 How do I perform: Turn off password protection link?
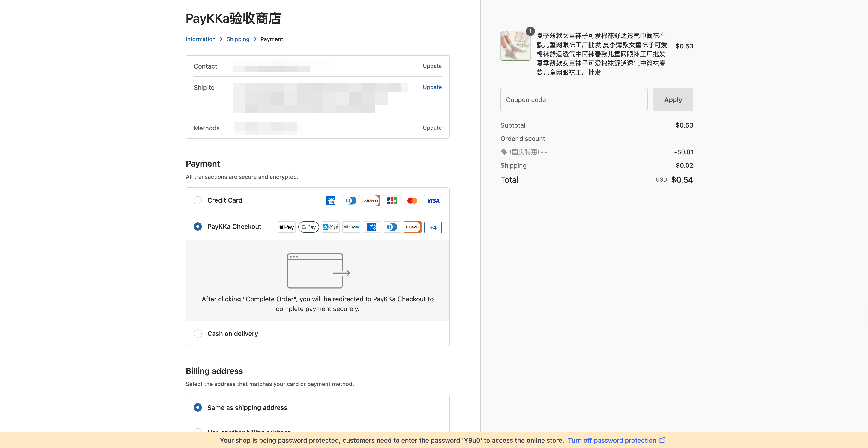(612, 440)
